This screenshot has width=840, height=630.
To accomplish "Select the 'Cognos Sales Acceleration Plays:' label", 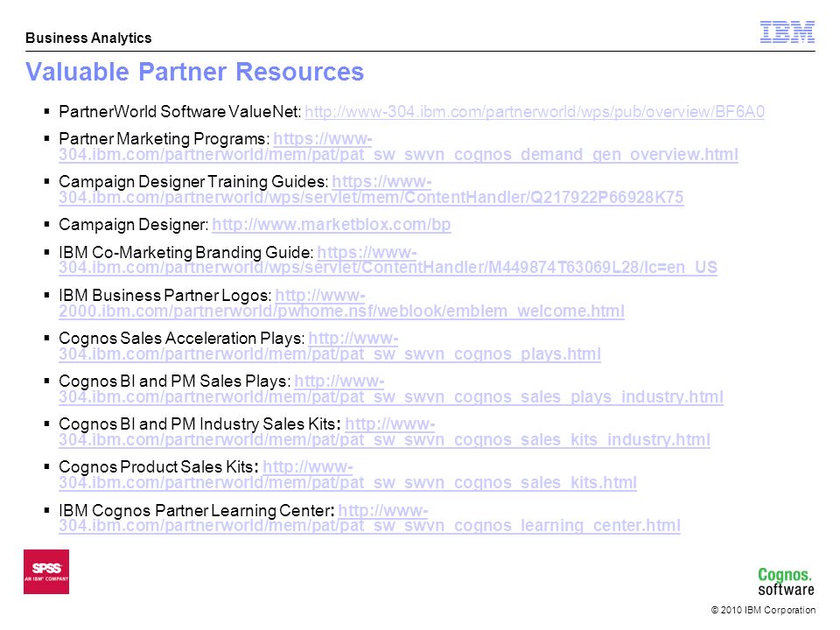I will pyautogui.click(x=182, y=338).
